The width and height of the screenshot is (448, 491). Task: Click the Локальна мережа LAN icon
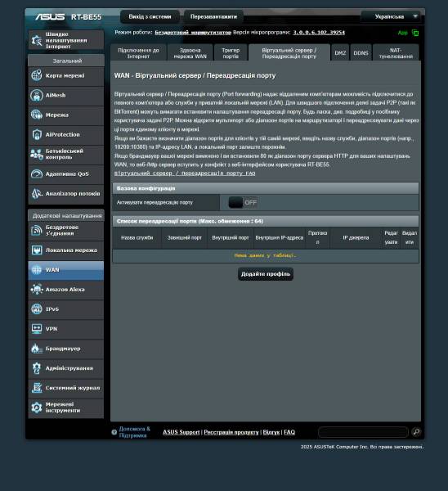click(37, 250)
